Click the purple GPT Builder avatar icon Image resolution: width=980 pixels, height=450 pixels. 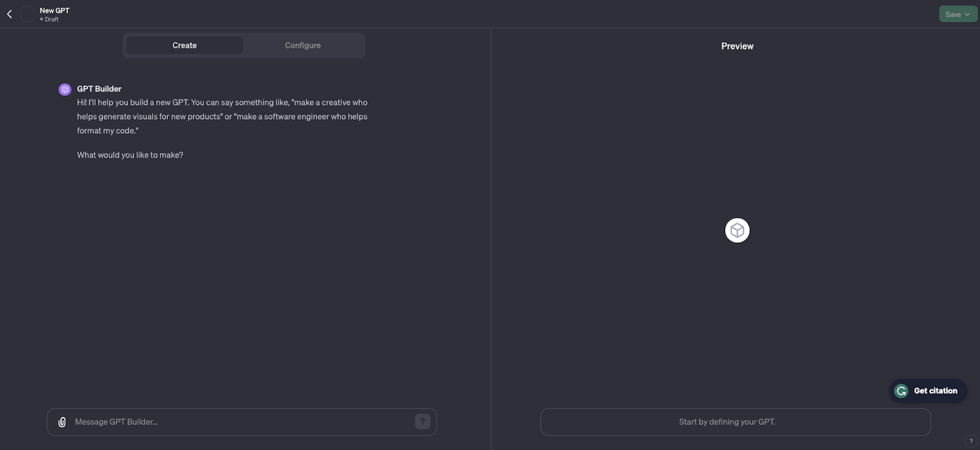65,90
